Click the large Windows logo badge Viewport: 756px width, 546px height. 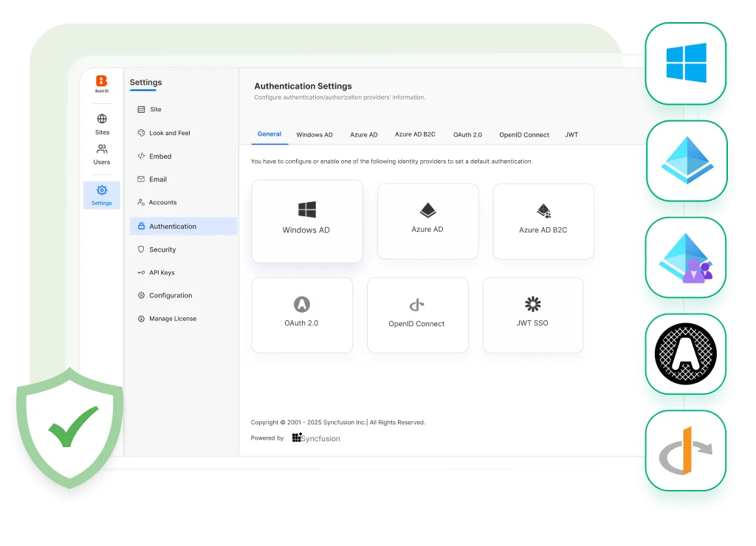[686, 63]
